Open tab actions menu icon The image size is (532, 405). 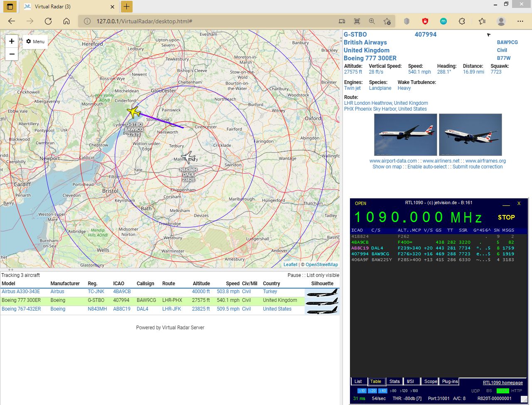coord(10,7)
